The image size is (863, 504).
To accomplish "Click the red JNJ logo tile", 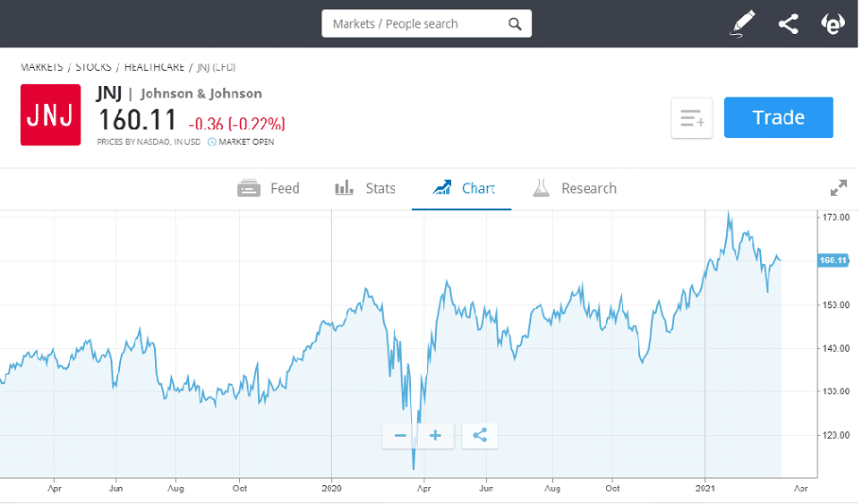I will (51, 115).
